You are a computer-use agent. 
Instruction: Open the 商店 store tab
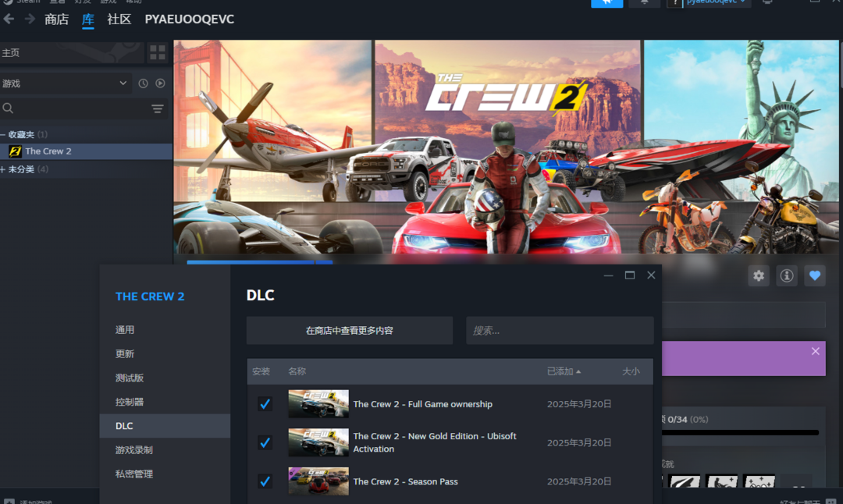[56, 20]
